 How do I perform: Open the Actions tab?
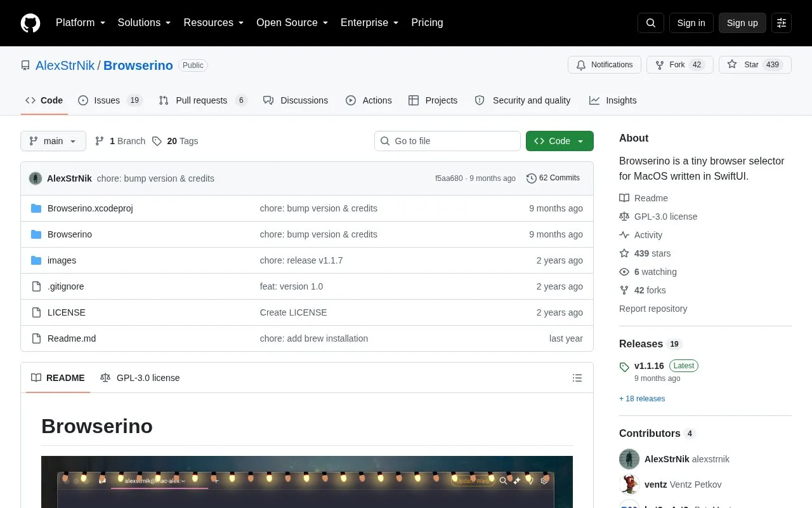(x=369, y=100)
